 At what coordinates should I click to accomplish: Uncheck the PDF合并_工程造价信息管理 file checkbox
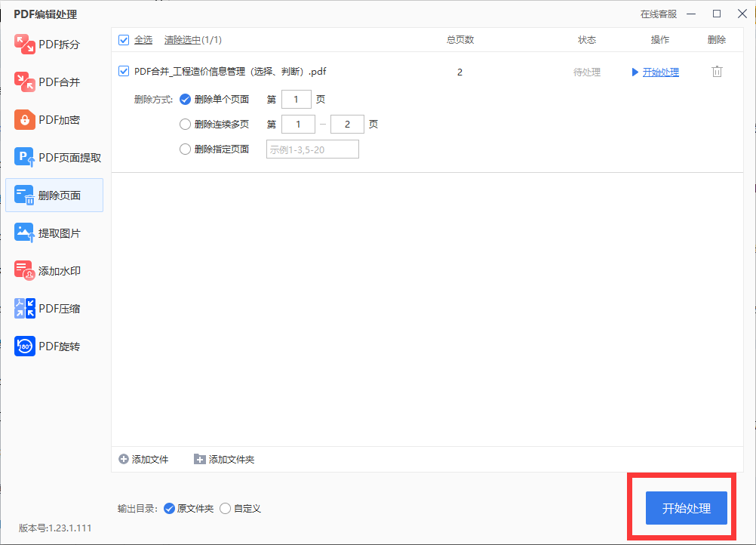124,72
